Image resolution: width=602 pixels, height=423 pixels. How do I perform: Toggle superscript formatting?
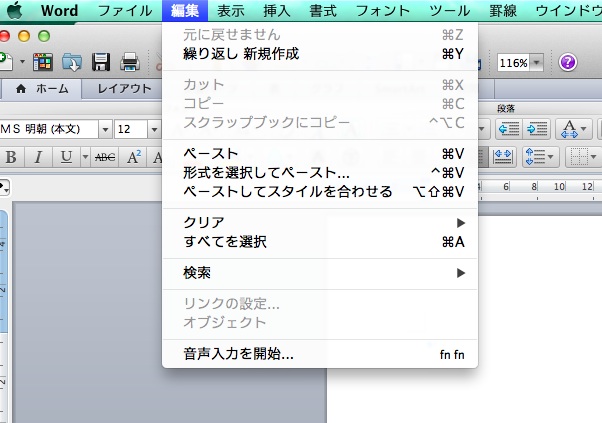pyautogui.click(x=134, y=157)
